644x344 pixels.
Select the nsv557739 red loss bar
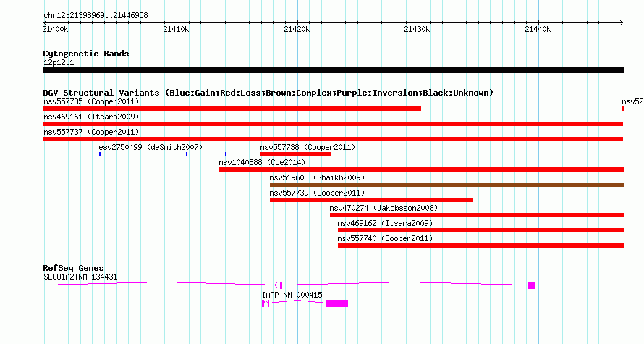pyautogui.click(x=371, y=200)
